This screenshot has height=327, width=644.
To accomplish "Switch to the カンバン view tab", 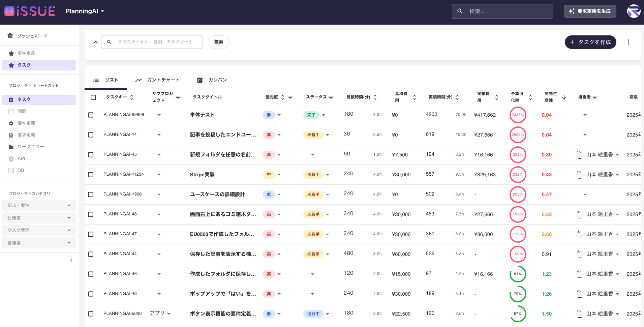I will [217, 80].
